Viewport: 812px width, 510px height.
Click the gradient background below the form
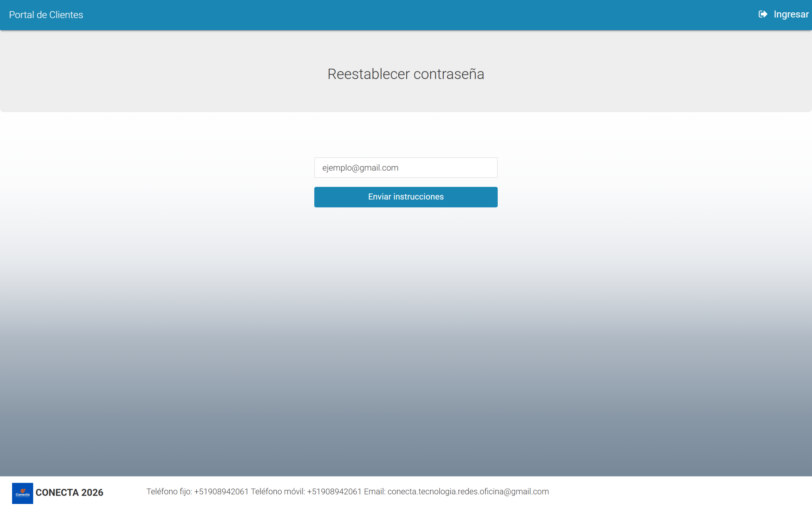click(406, 337)
